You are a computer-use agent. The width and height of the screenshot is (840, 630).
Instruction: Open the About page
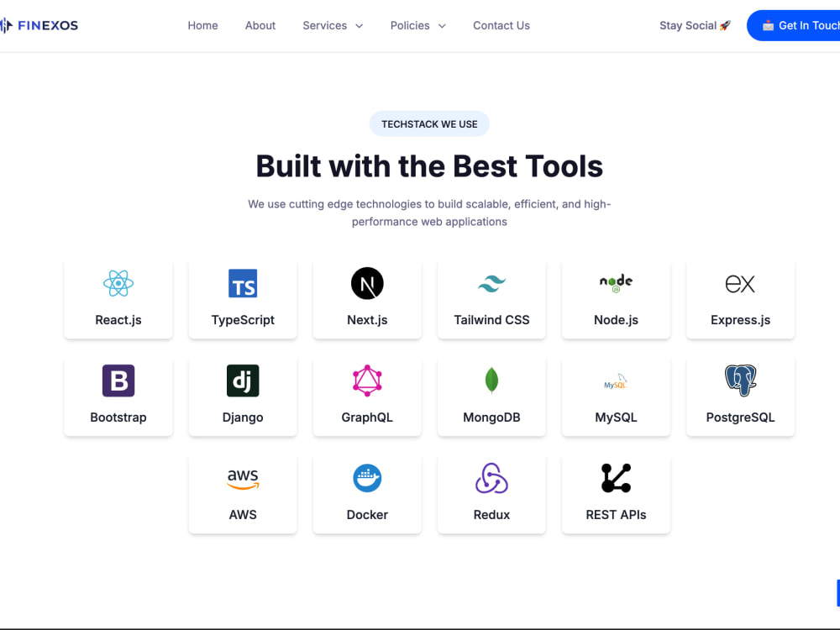260,25
